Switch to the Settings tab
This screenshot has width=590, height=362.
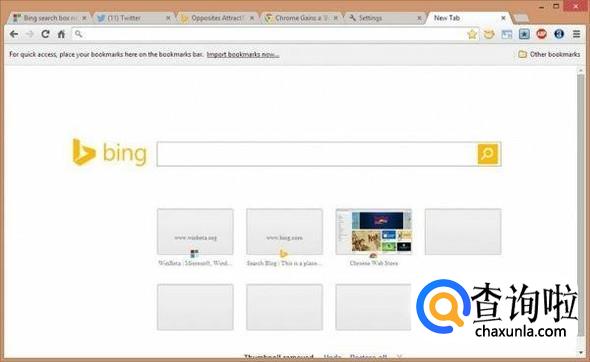384,18
